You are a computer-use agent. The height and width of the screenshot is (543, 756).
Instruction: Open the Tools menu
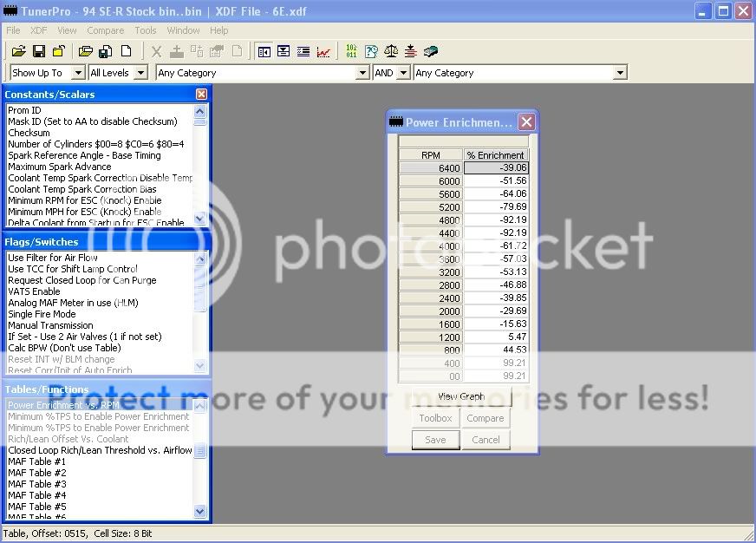[x=146, y=30]
